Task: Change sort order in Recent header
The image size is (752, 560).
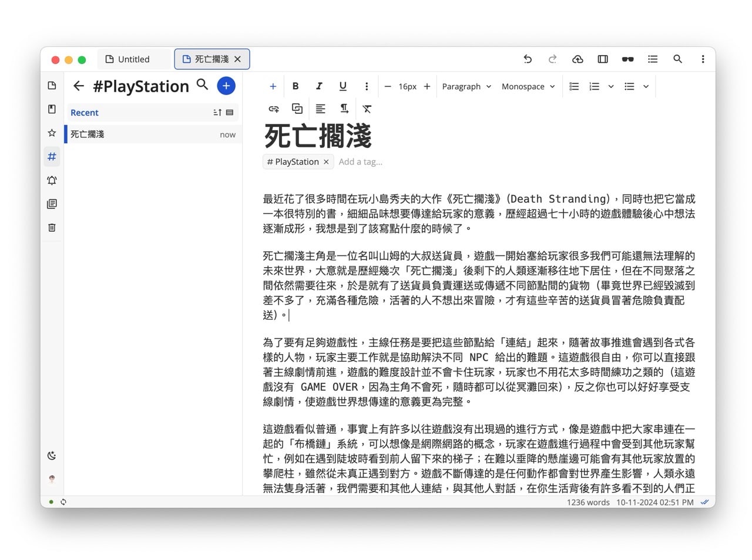Action: [x=217, y=112]
